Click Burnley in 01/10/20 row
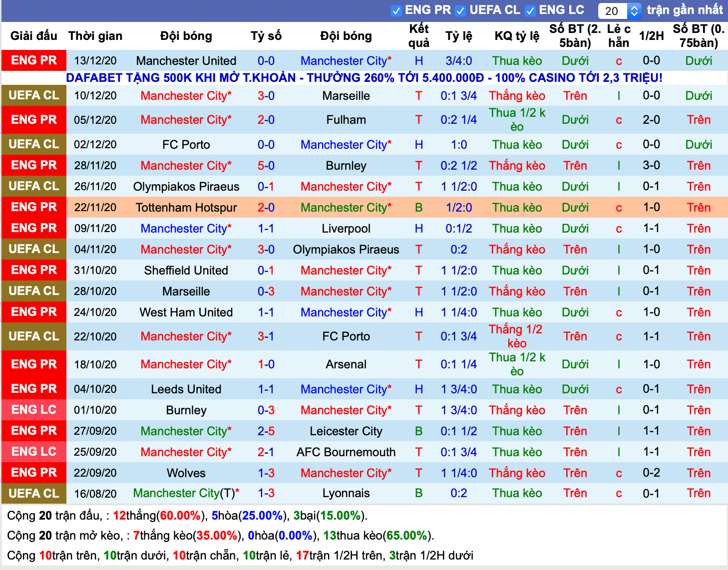Screen dimensions: 728x570 186,410
